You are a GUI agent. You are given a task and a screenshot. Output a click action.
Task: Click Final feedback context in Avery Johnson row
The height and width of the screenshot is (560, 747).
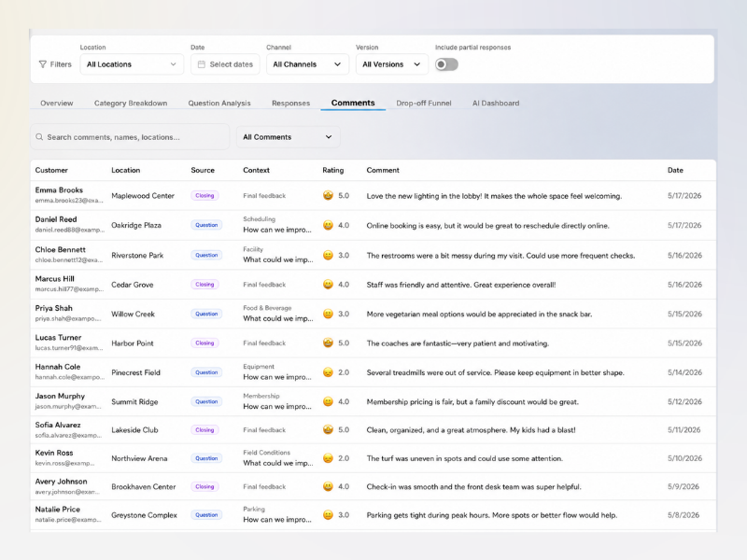(264, 486)
